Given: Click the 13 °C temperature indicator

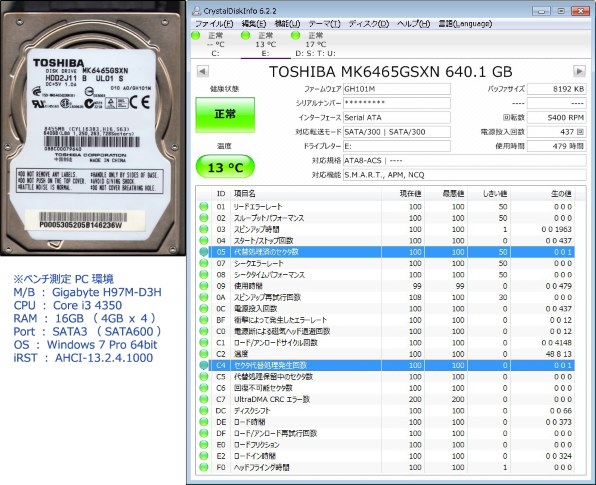Looking at the screenshot, I should (225, 166).
